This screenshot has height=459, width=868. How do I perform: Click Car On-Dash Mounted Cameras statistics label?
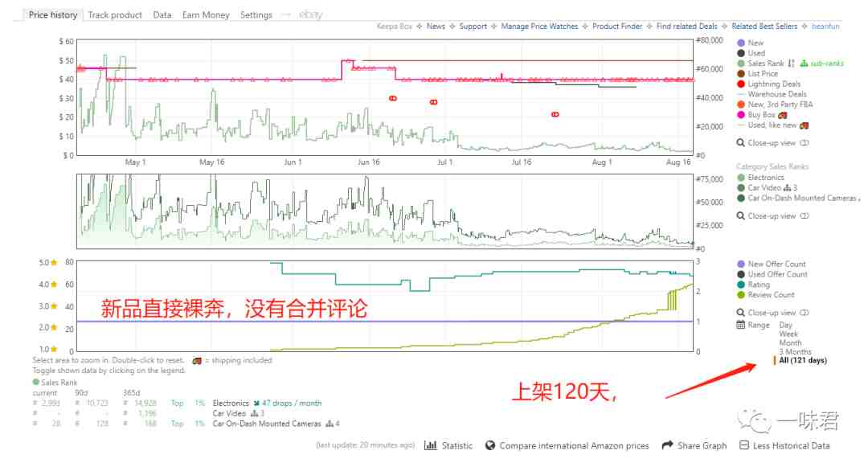[267, 424]
